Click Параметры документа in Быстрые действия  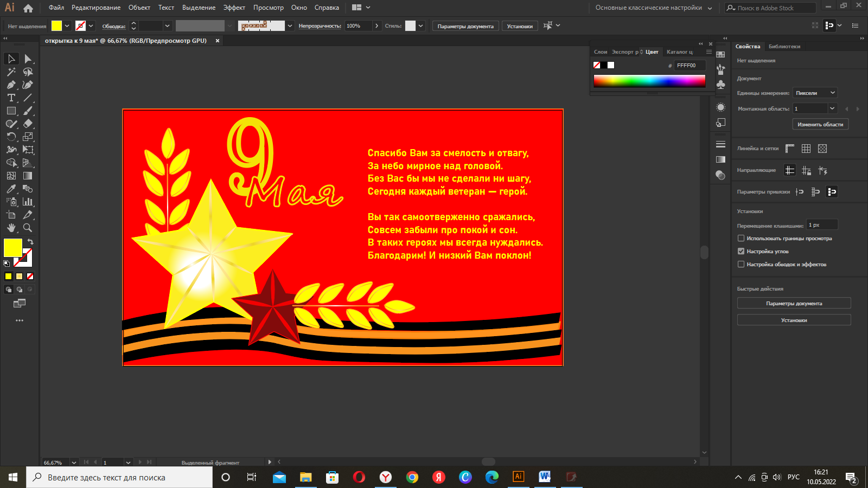click(794, 303)
